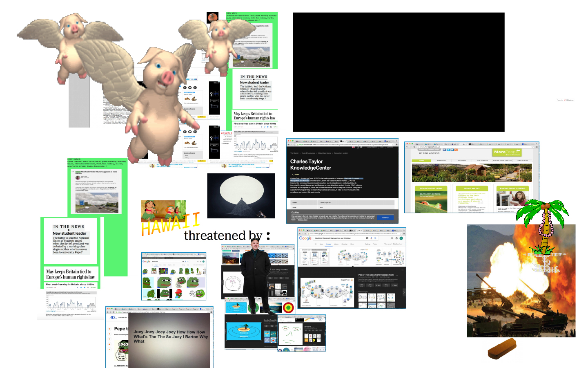
Task: Go to previous image in PaperTrail preview
Action: (x=300, y=292)
